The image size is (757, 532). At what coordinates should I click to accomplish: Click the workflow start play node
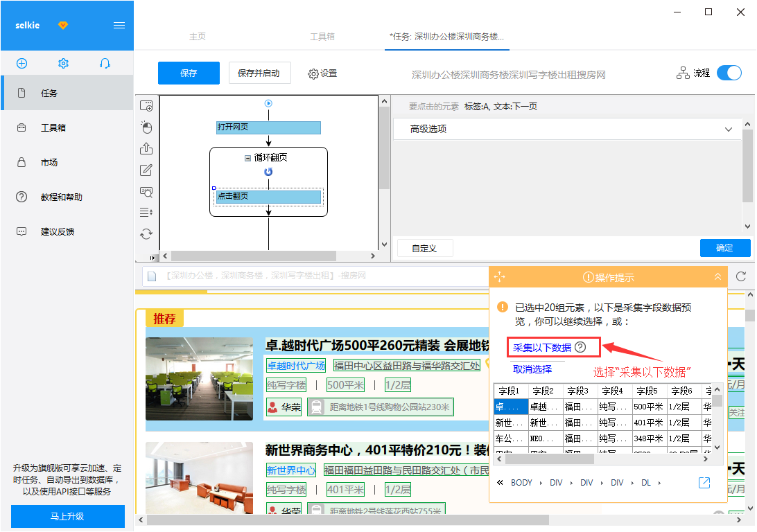(x=268, y=103)
